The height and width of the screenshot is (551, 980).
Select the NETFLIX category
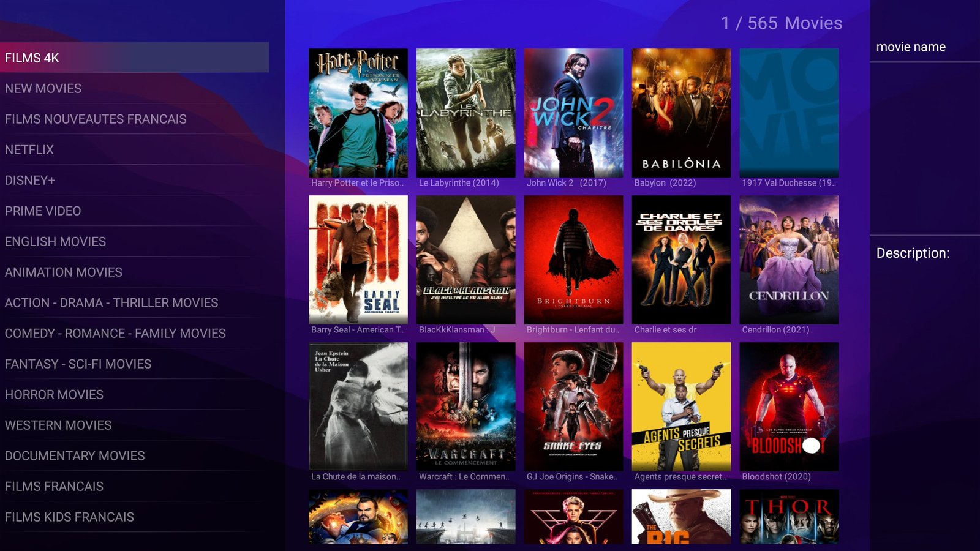pos(29,149)
